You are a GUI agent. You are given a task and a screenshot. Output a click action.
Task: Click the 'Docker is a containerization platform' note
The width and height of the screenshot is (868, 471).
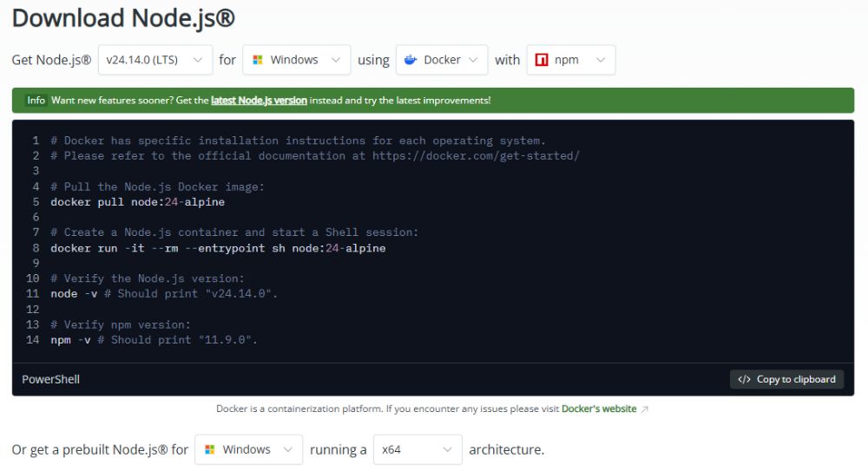coord(387,409)
